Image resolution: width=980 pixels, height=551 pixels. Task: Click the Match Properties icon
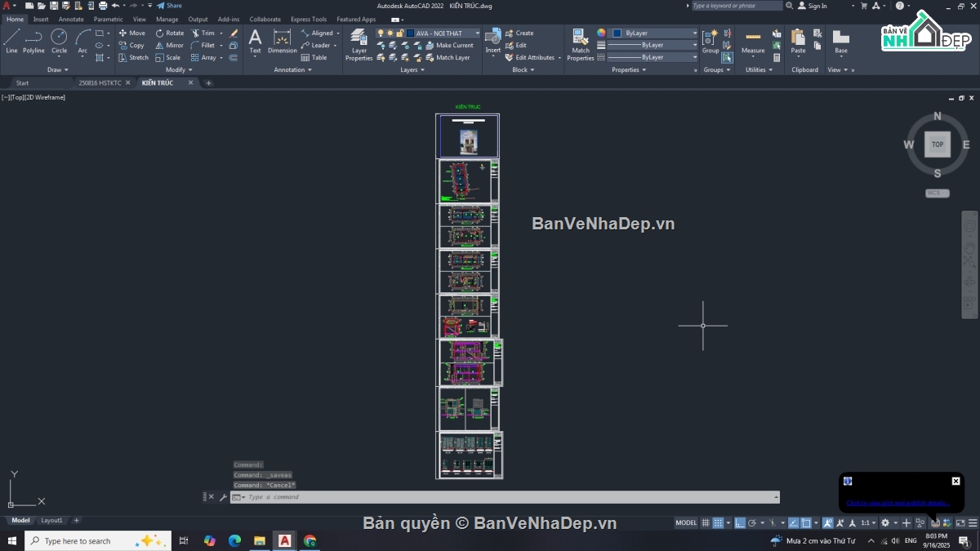580,45
